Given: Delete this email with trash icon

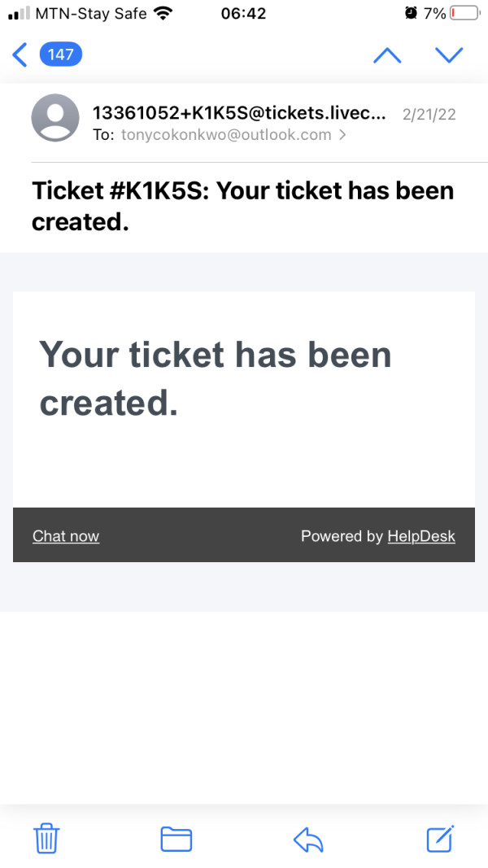Looking at the screenshot, I should click(x=46, y=837).
